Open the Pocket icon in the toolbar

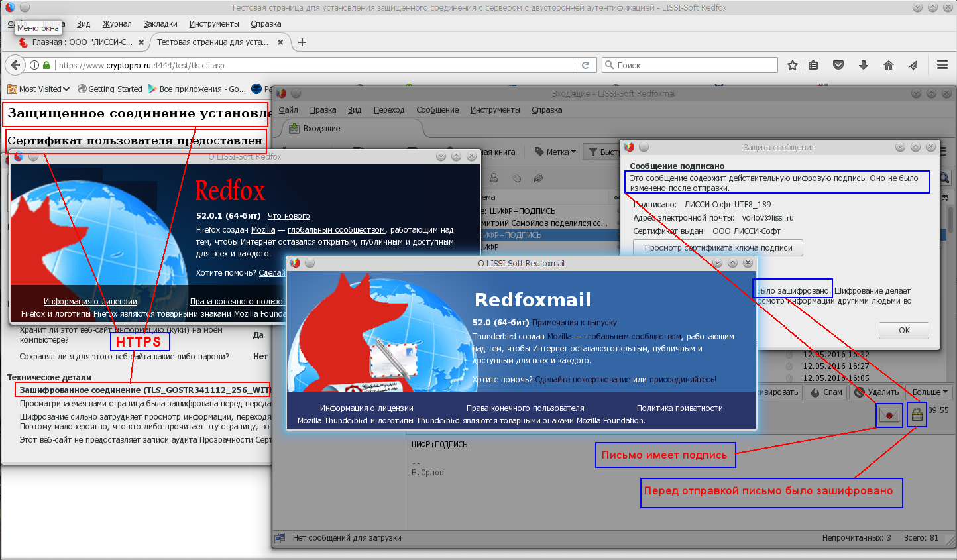click(838, 65)
